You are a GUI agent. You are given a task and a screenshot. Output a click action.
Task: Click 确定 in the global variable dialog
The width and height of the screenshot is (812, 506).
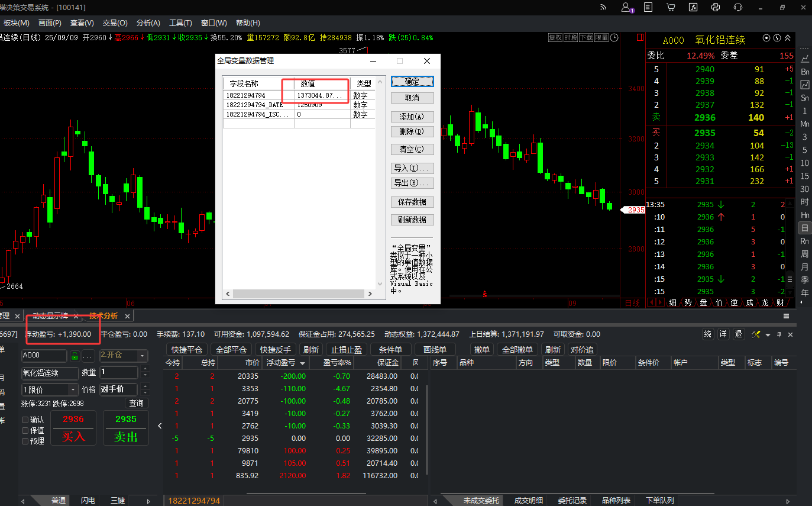pos(412,82)
